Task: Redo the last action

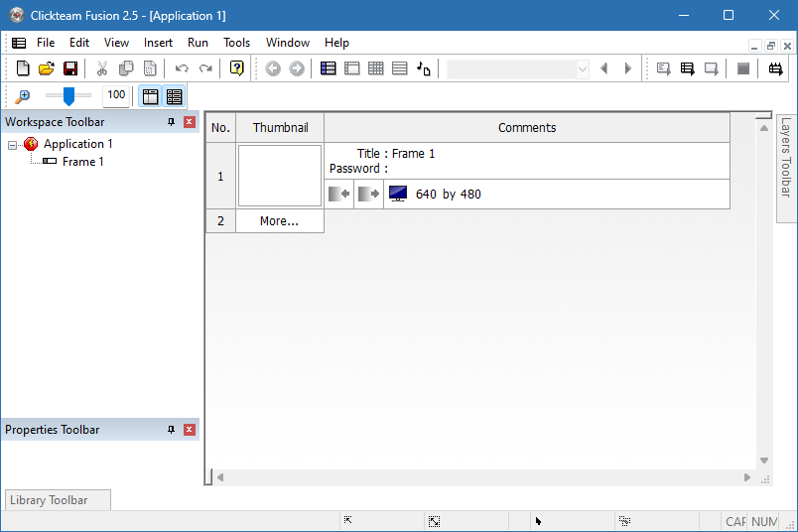Action: click(x=205, y=68)
